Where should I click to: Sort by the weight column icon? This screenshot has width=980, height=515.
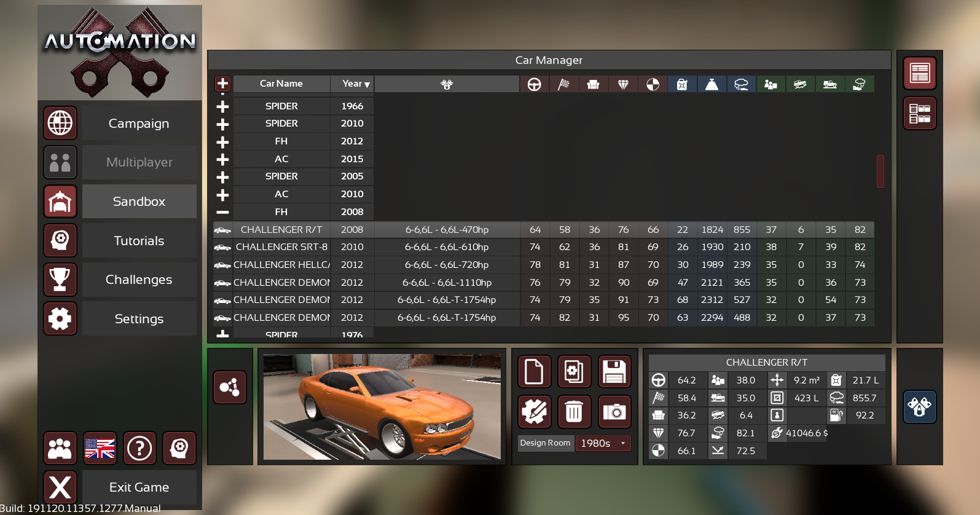click(x=711, y=84)
